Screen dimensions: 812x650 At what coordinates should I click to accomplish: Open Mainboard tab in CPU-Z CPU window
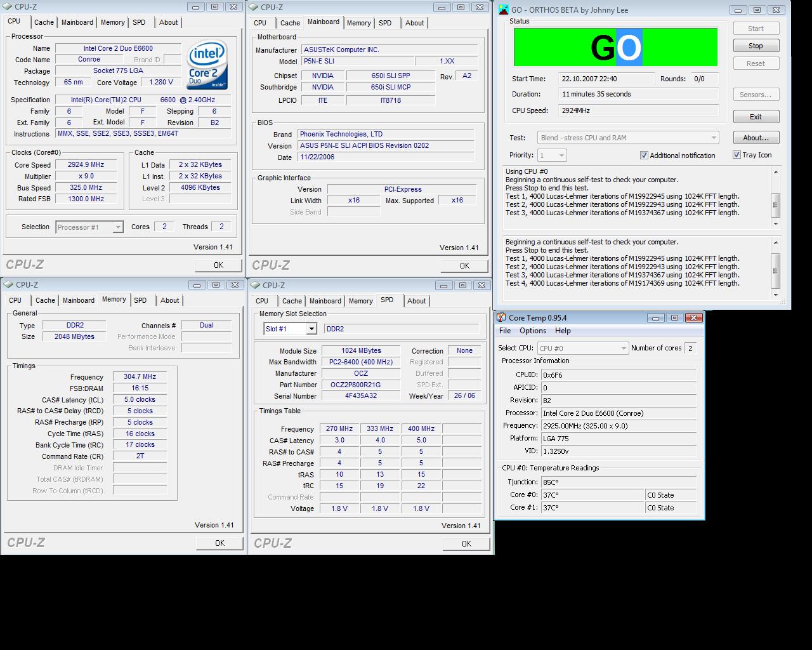[x=77, y=22]
